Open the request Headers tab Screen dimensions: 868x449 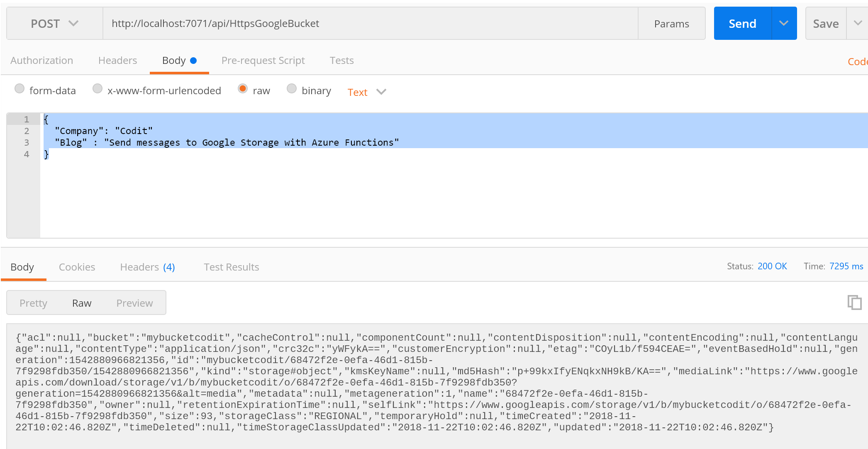pos(117,61)
